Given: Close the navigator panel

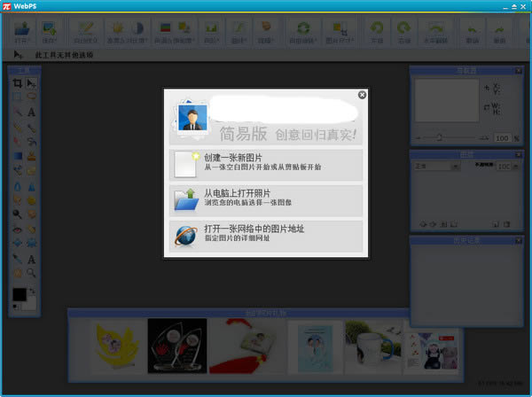Looking at the screenshot, I should click(x=517, y=70).
